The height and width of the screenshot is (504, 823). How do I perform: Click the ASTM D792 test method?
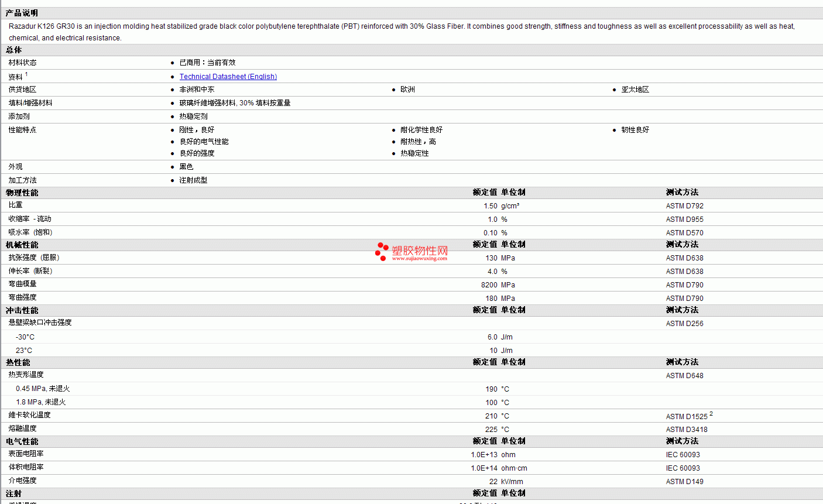pyautogui.click(x=685, y=206)
